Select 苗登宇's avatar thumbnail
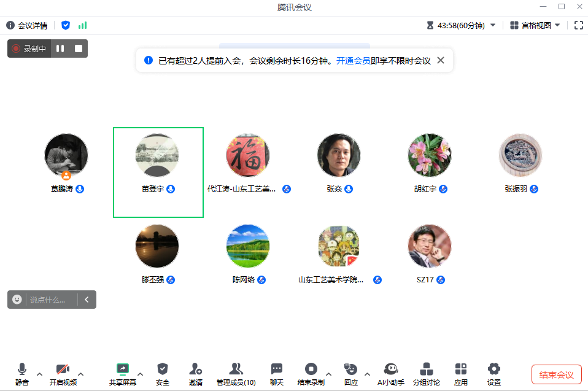 point(157,155)
